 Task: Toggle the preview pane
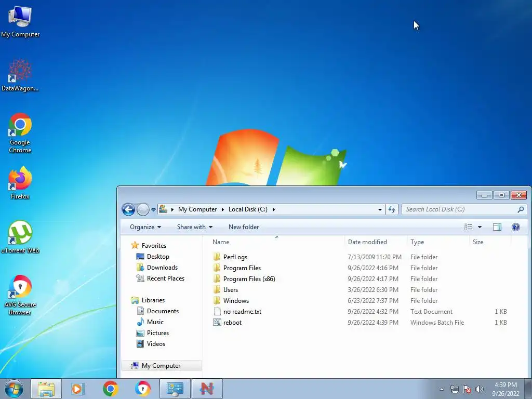pos(497,227)
